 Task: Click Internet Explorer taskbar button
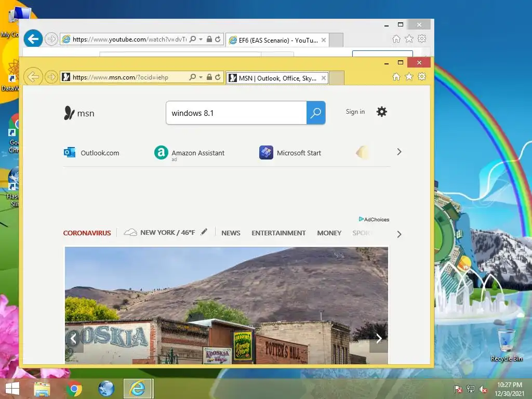(x=138, y=389)
